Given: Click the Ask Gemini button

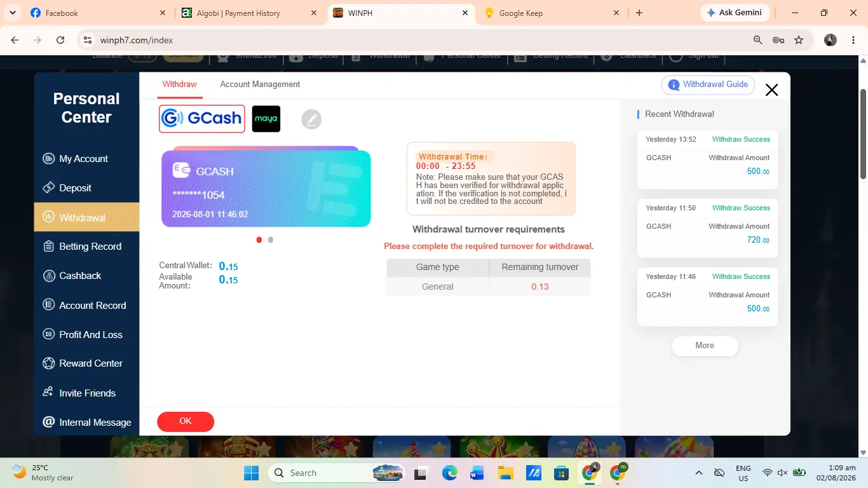Looking at the screenshot, I should 735,13.
